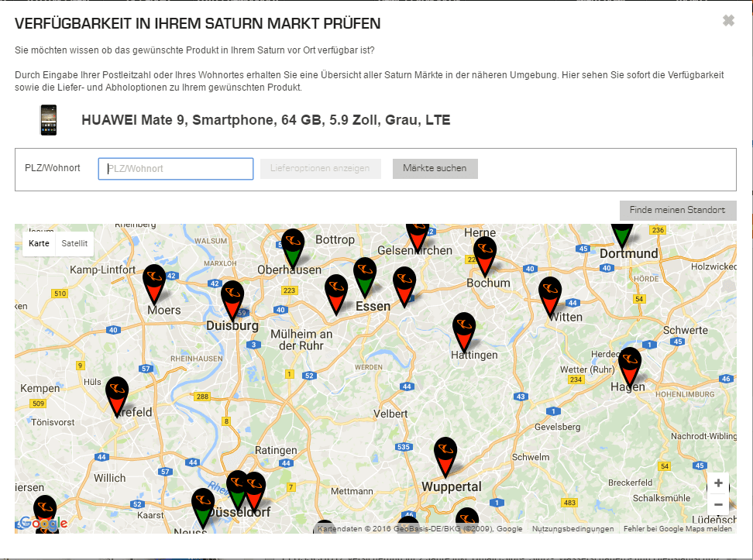
Task: Select the green marker above Essen label
Action: pos(365,277)
